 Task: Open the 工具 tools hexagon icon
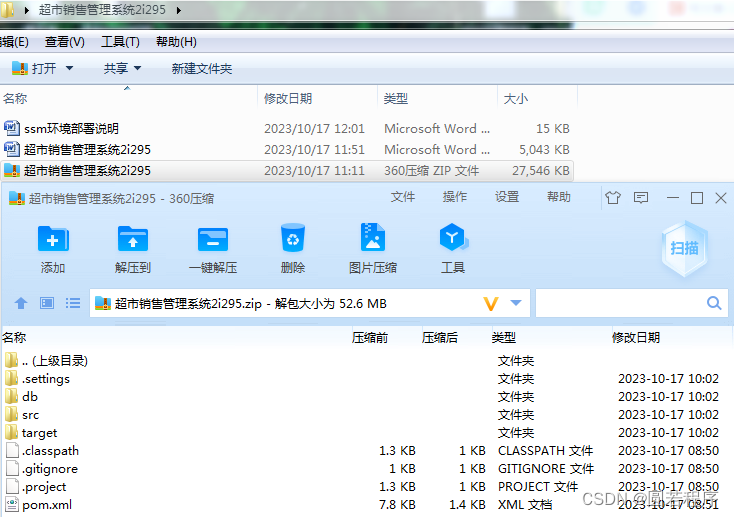(453, 237)
